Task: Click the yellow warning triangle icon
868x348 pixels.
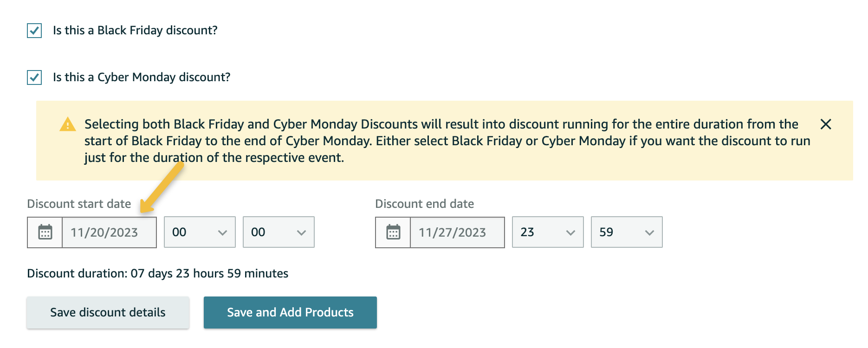Action: tap(68, 124)
